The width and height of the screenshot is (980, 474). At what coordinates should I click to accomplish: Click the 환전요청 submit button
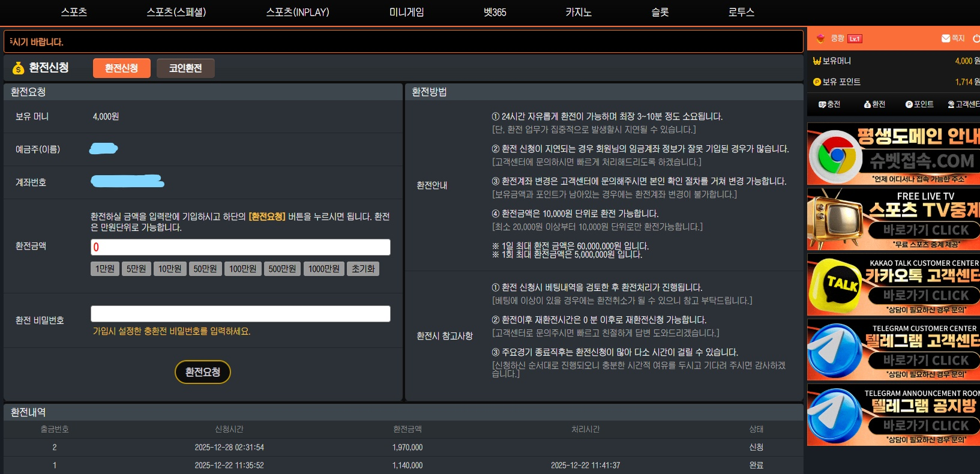pos(203,372)
